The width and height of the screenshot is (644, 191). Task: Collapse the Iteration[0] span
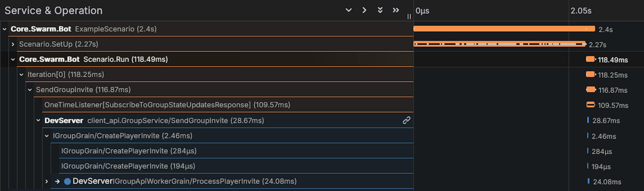[21, 75]
